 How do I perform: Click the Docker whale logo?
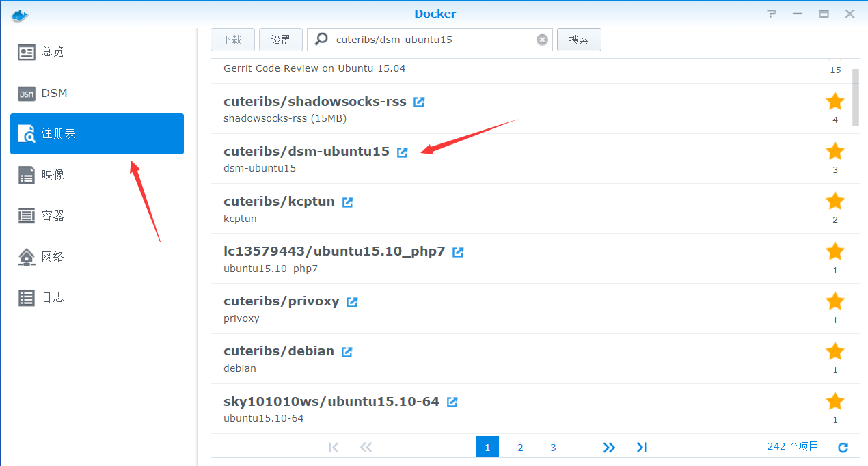pyautogui.click(x=21, y=14)
